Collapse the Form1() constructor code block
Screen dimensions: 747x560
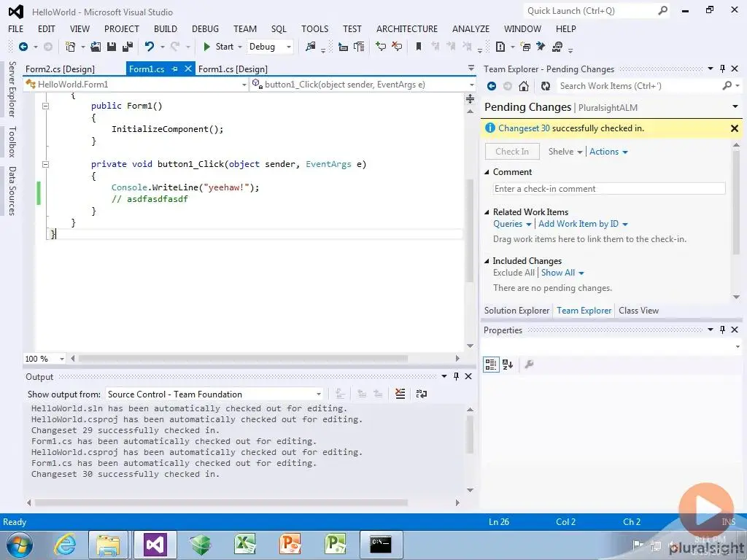tap(46, 106)
